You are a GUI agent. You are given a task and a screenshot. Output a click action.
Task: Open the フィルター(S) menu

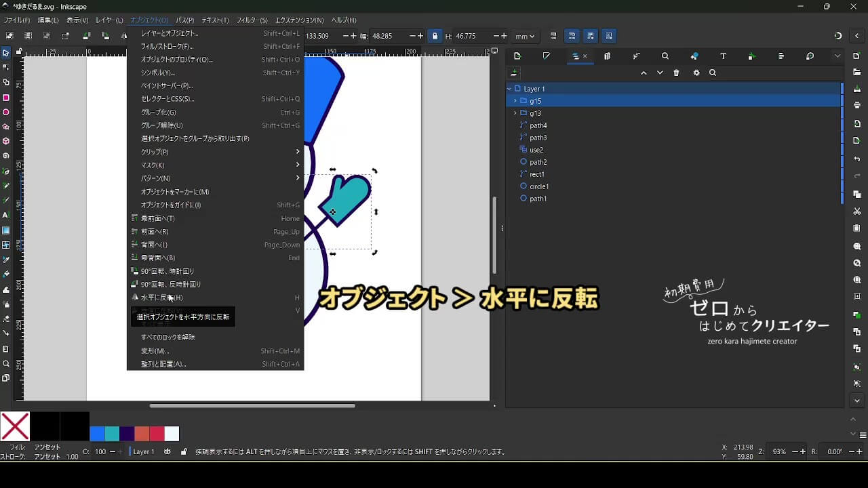point(252,20)
